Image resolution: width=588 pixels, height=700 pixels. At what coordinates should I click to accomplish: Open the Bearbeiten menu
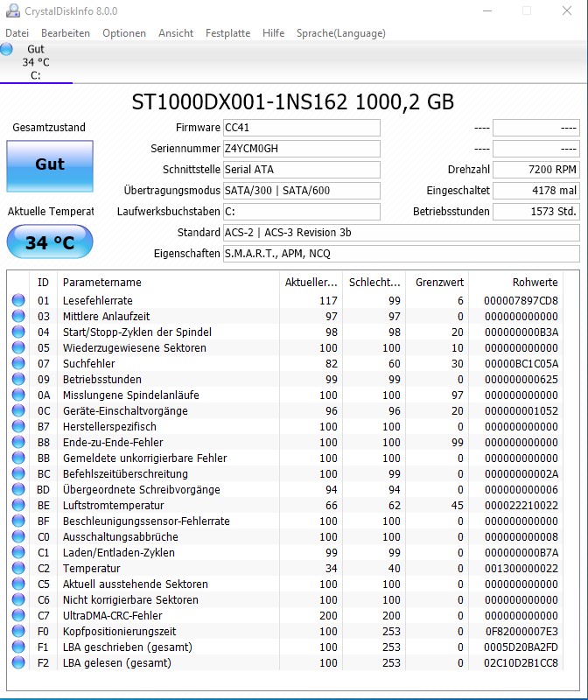point(66,33)
